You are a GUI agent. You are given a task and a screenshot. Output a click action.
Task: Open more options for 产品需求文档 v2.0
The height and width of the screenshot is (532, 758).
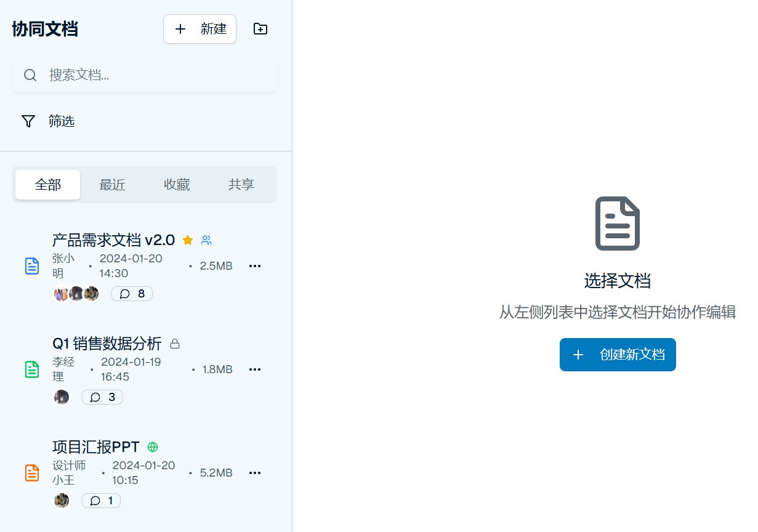coord(255,266)
